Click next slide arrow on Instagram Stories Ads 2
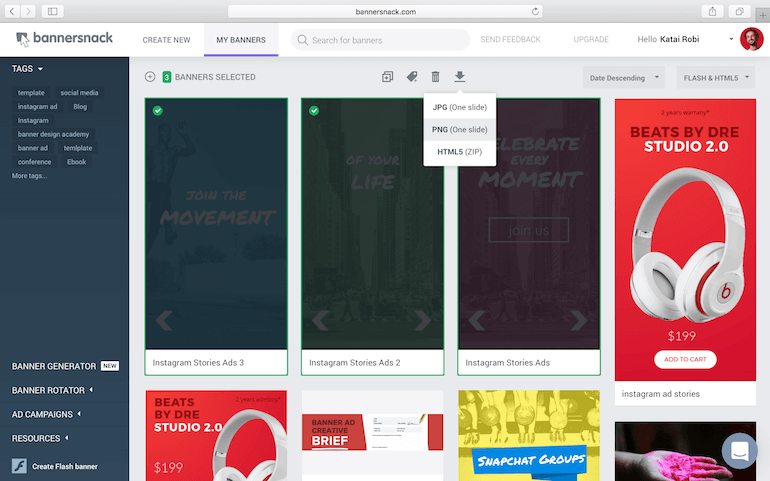This screenshot has width=770, height=481. 422,320
